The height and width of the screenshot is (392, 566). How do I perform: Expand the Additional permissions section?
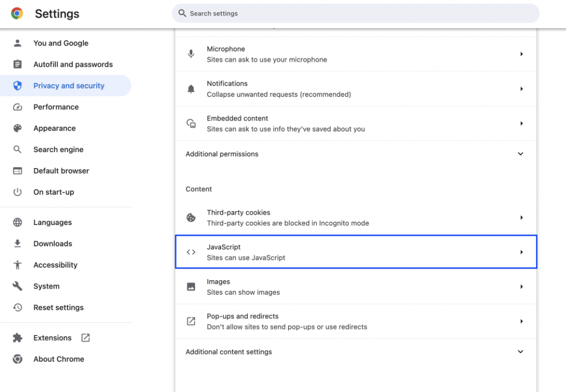(x=520, y=154)
